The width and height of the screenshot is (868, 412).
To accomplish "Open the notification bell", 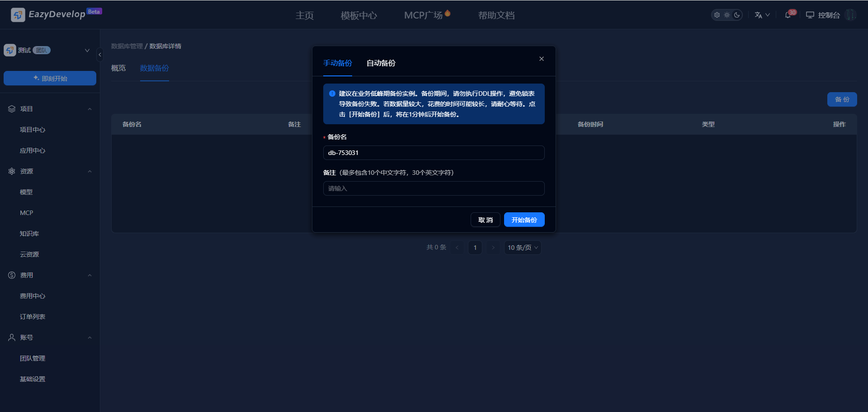I will (788, 15).
